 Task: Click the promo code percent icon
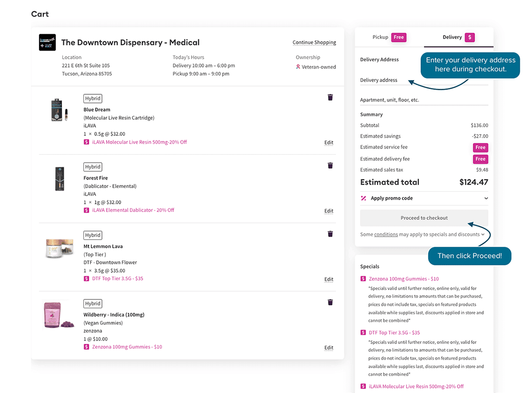pos(364,198)
